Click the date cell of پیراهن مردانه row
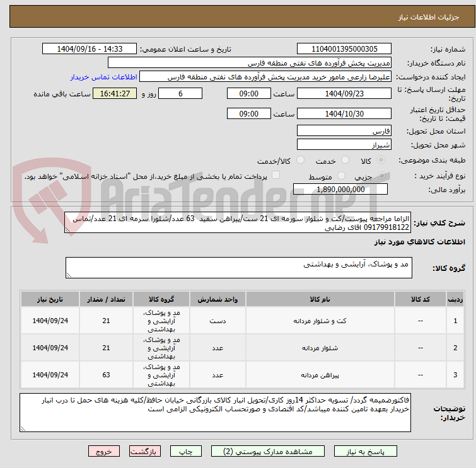This screenshot has height=468, width=476. (x=50, y=375)
